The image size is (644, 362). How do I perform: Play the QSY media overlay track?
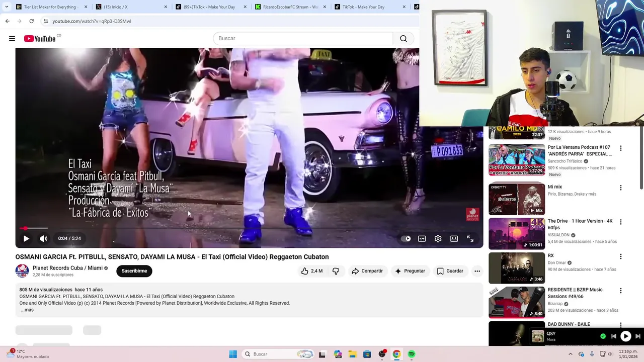pos(625,336)
